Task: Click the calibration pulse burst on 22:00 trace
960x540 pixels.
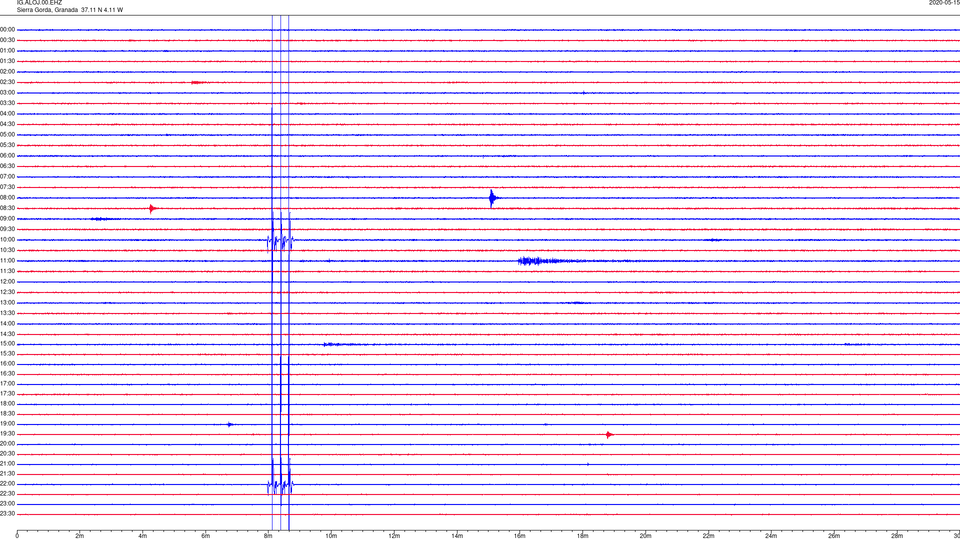Action: tap(280, 486)
